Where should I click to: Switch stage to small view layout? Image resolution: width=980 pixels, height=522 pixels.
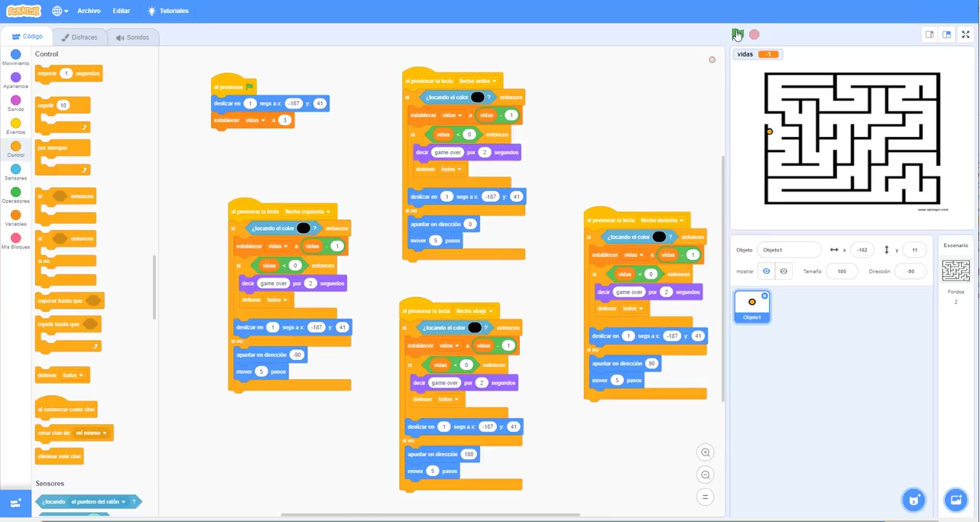point(930,34)
